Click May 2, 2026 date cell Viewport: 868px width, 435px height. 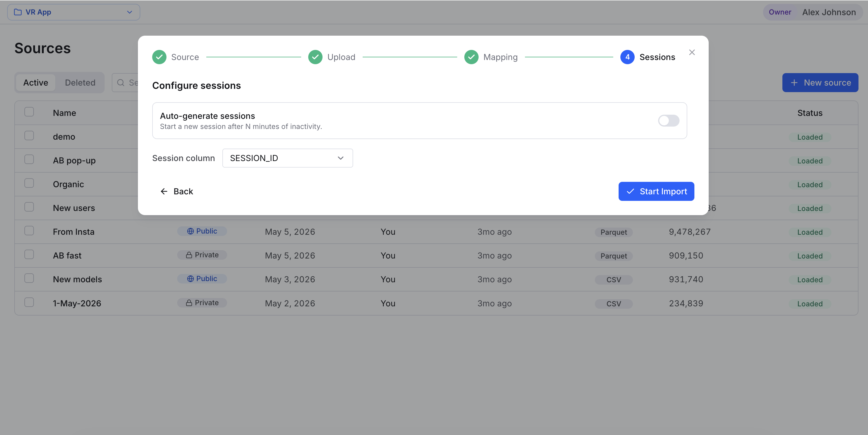pyautogui.click(x=290, y=303)
